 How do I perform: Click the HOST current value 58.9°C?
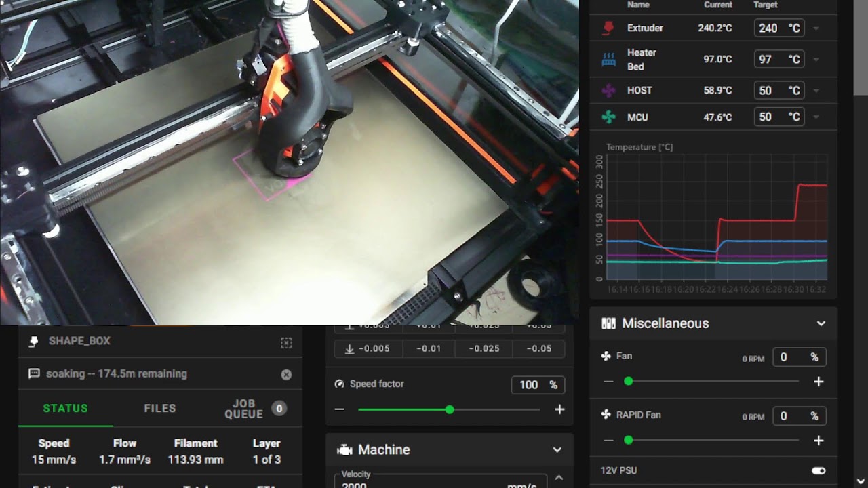(717, 90)
